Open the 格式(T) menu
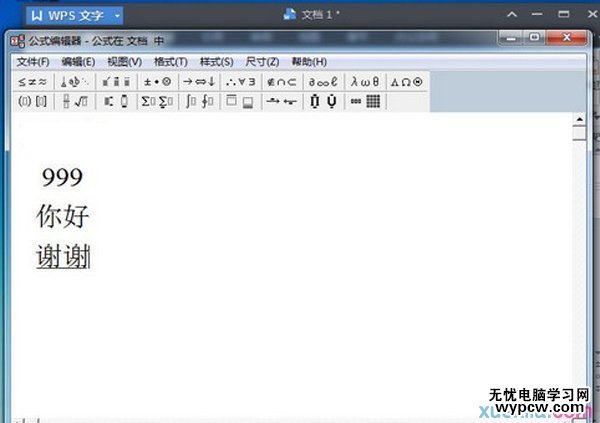 click(171, 62)
